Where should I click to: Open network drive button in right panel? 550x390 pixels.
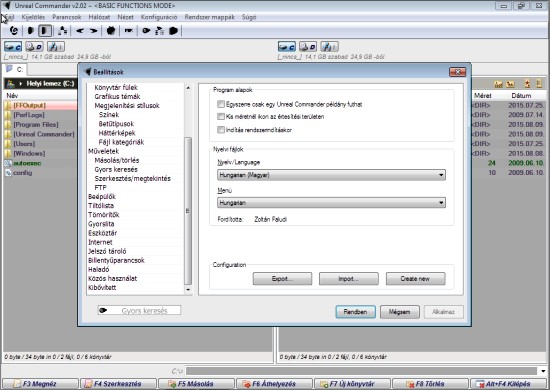tap(329, 47)
